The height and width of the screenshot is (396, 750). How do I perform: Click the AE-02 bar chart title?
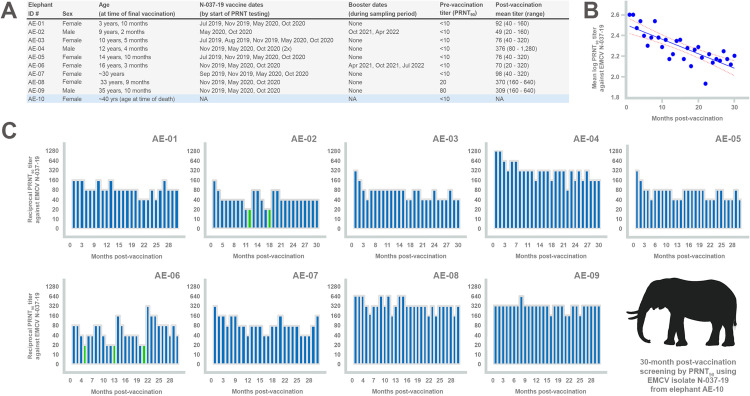click(304, 139)
